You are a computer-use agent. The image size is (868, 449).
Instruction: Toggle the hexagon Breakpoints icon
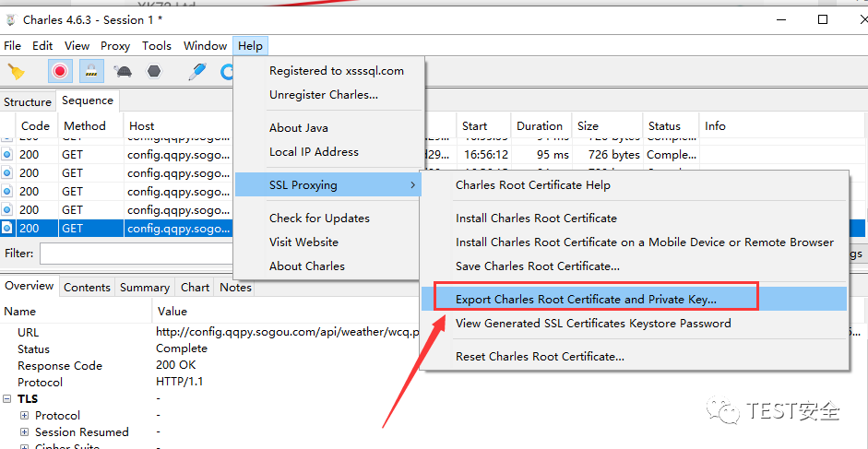coord(154,71)
